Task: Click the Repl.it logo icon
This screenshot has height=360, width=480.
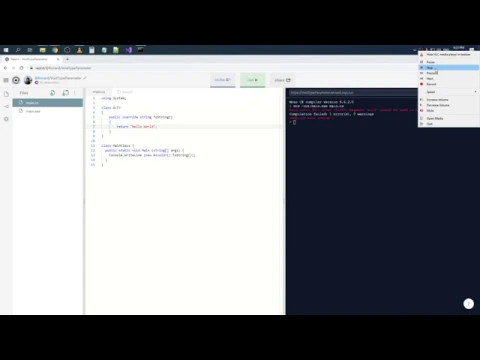Action: pyautogui.click(x=16, y=80)
